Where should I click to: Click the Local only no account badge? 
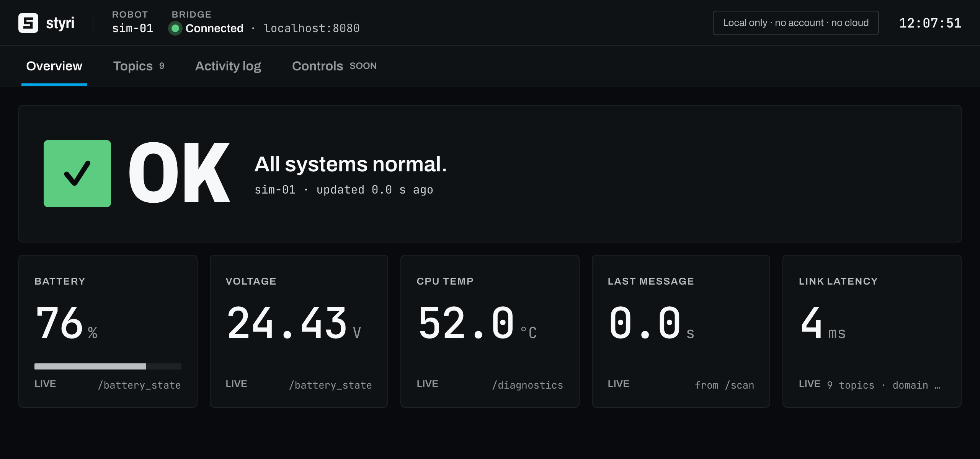(795, 23)
